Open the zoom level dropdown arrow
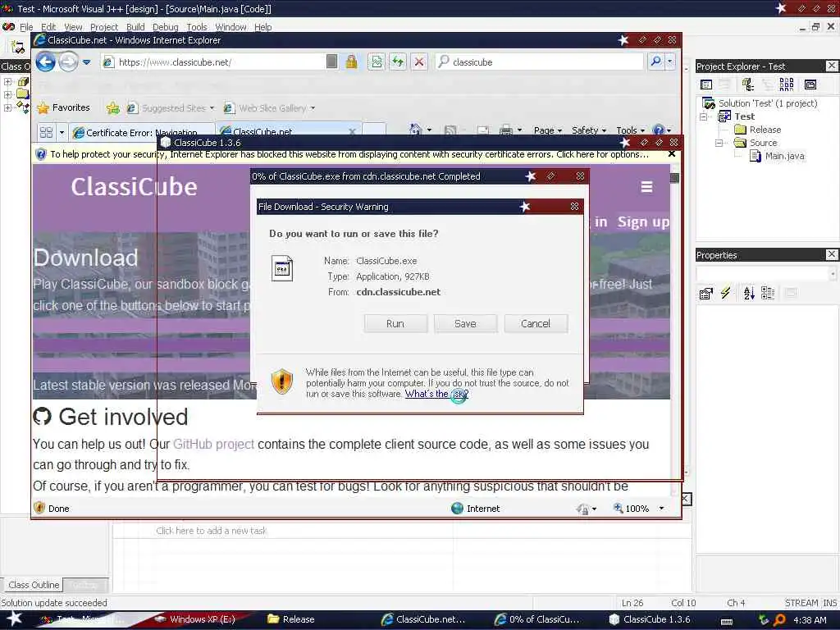The width and height of the screenshot is (840, 630). coord(662,509)
